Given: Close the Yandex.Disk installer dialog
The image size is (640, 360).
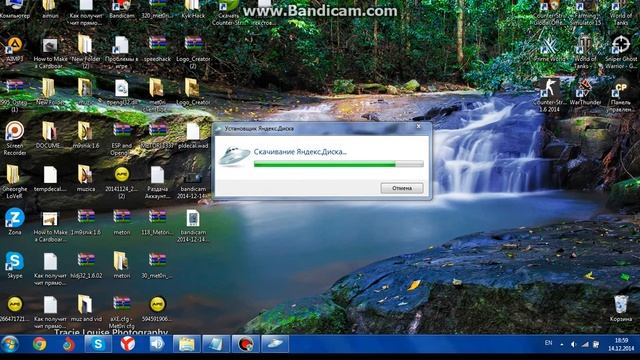Looking at the screenshot, I should pyautogui.click(x=418, y=127).
